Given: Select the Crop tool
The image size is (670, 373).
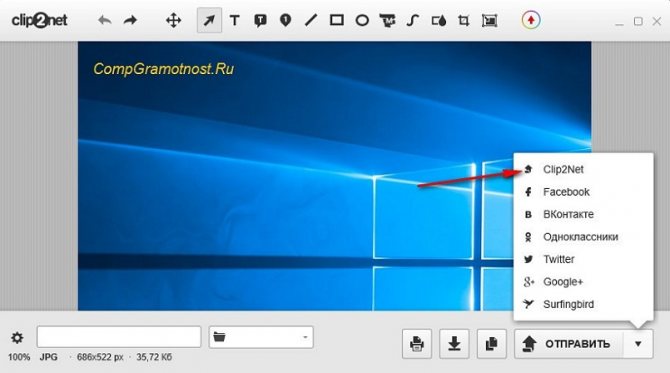Looking at the screenshot, I should 464,20.
